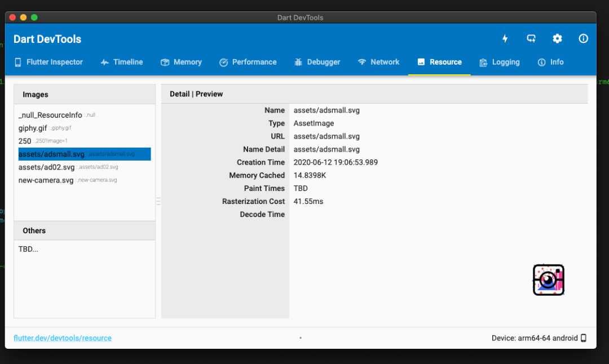
Task: Select new-camera.svg image entry
Action: 46,180
